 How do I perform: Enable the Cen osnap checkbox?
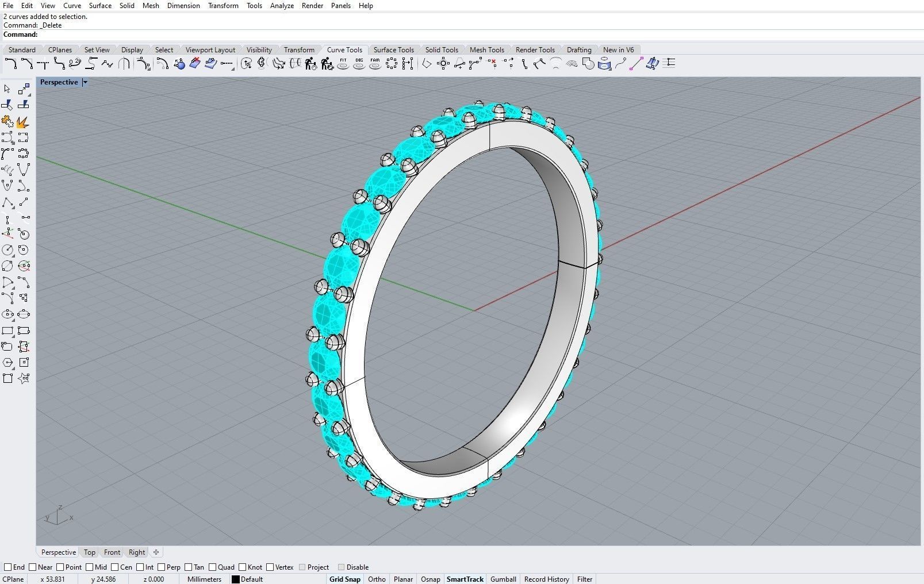pyautogui.click(x=116, y=567)
